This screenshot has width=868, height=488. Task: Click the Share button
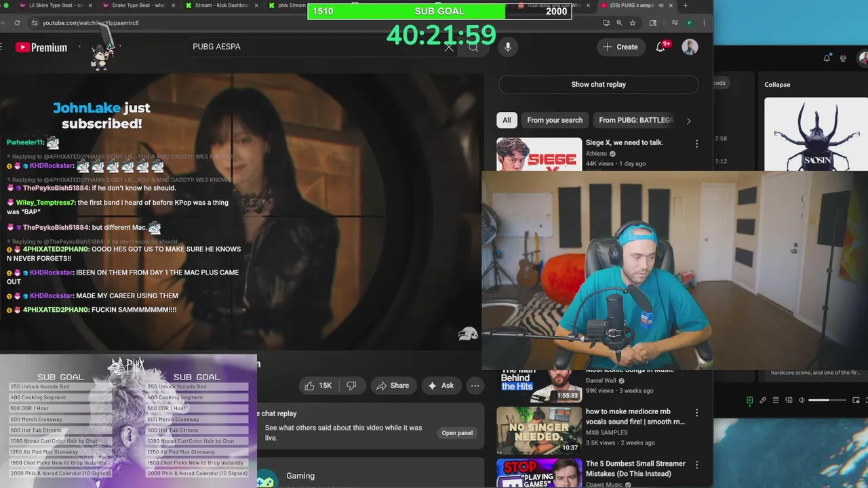coord(393,386)
